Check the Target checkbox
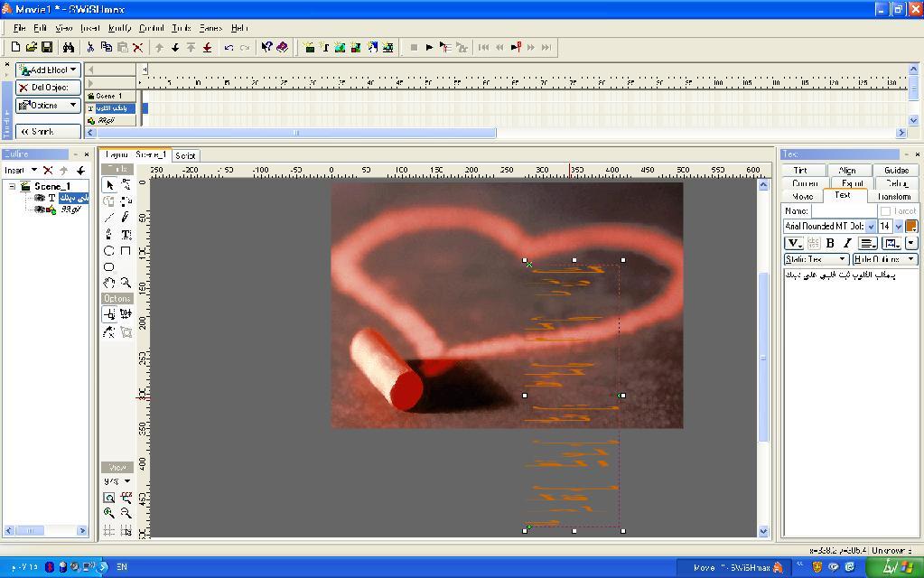The height and width of the screenshot is (578, 924). coord(885,210)
